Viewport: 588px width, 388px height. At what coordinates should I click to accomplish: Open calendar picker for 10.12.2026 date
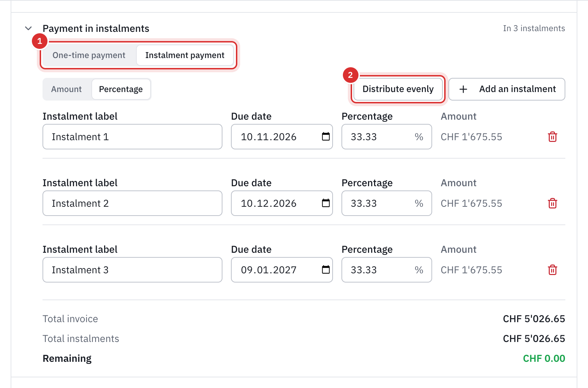(x=326, y=203)
